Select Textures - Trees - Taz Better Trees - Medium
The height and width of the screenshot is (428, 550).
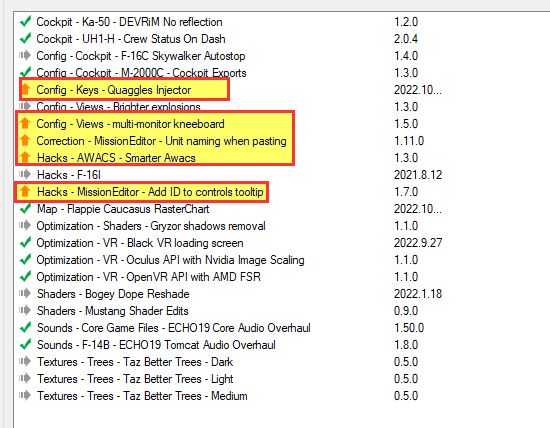pyautogui.click(x=142, y=396)
